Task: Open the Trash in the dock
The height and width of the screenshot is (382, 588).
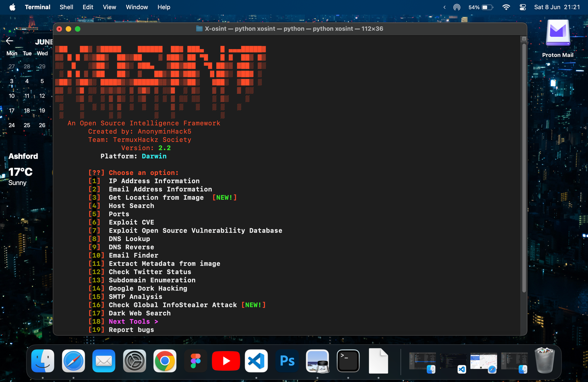Action: point(544,361)
